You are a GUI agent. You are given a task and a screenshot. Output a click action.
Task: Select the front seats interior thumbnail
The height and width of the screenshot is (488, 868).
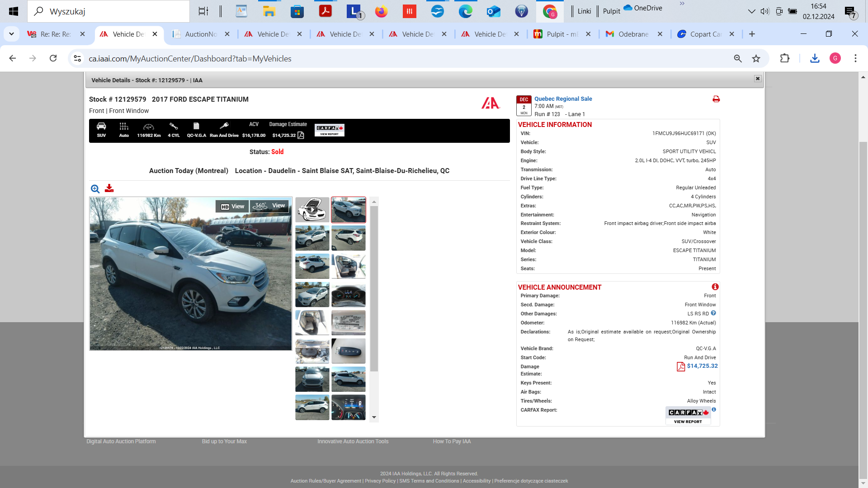[x=349, y=266]
